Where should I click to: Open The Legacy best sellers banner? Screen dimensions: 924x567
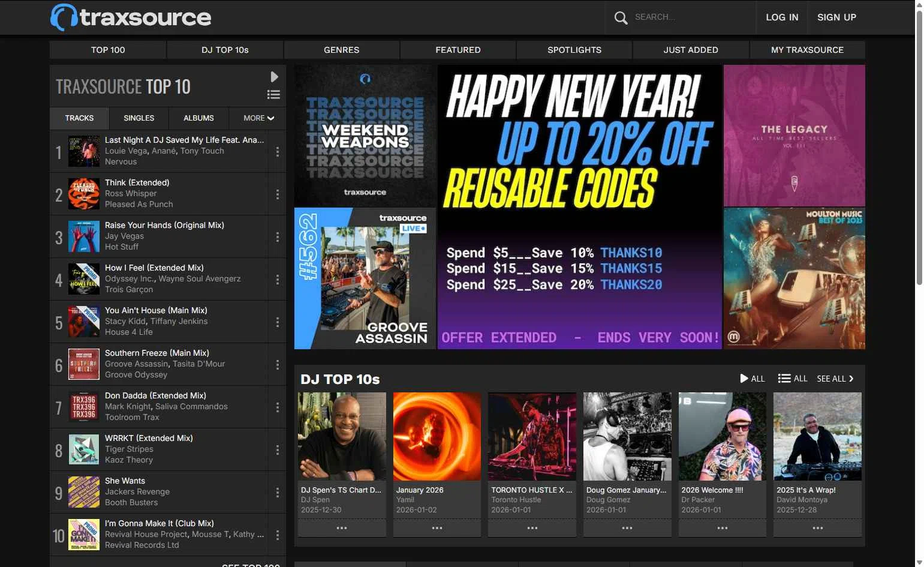[794, 136]
